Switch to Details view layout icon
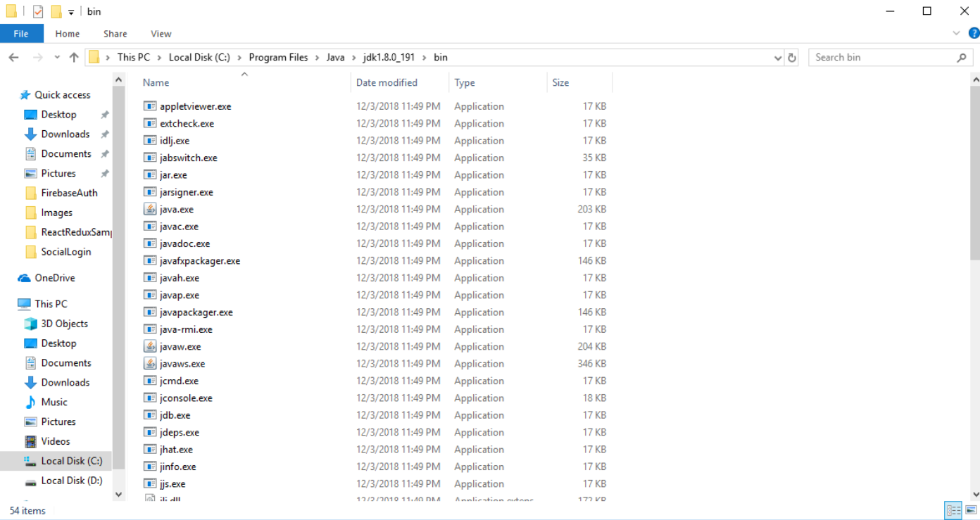This screenshot has height=520, width=980. [953, 511]
